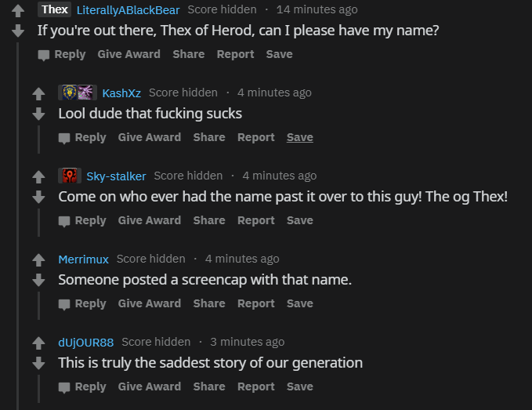
Task: Open the LiterallyABlackBear user profile
Action: [x=128, y=10]
